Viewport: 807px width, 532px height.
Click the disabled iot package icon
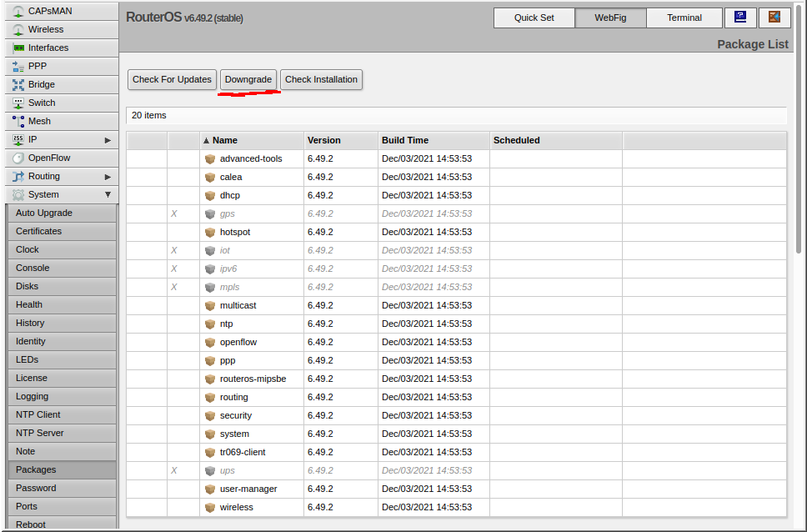[x=209, y=251]
